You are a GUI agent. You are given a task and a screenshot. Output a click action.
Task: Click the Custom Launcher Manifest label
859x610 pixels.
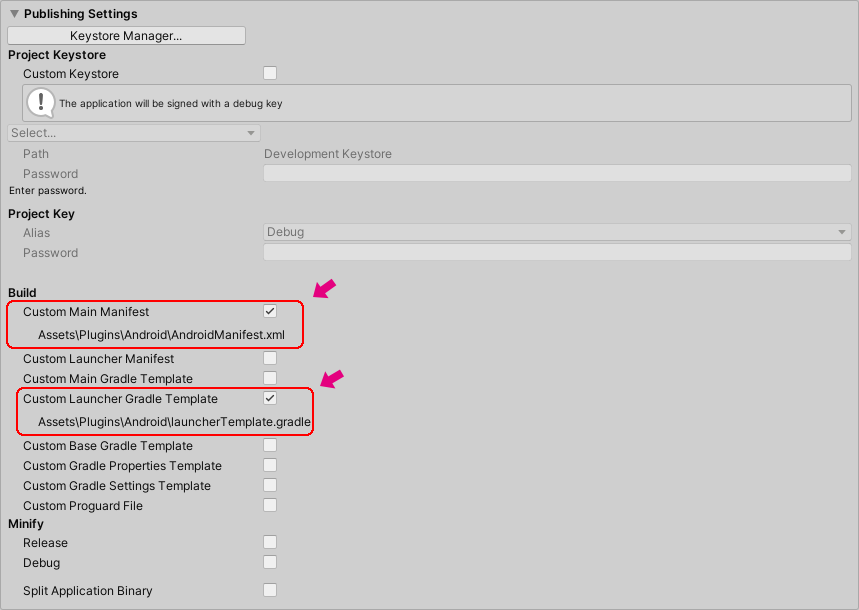[x=99, y=359]
